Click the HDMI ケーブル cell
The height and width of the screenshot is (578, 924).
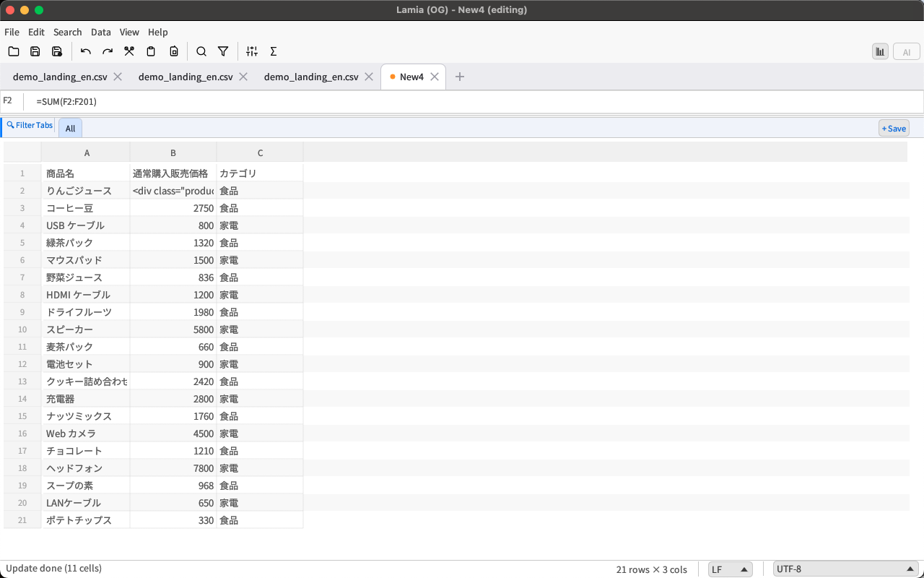[87, 295]
